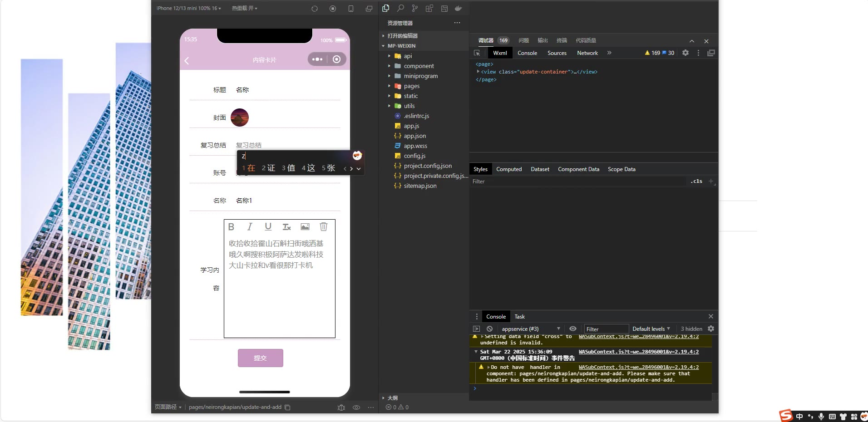Image resolution: width=868 pixels, height=422 pixels.
Task: Open the iPhone 12/13 mini device dropdown
Action: click(188, 8)
